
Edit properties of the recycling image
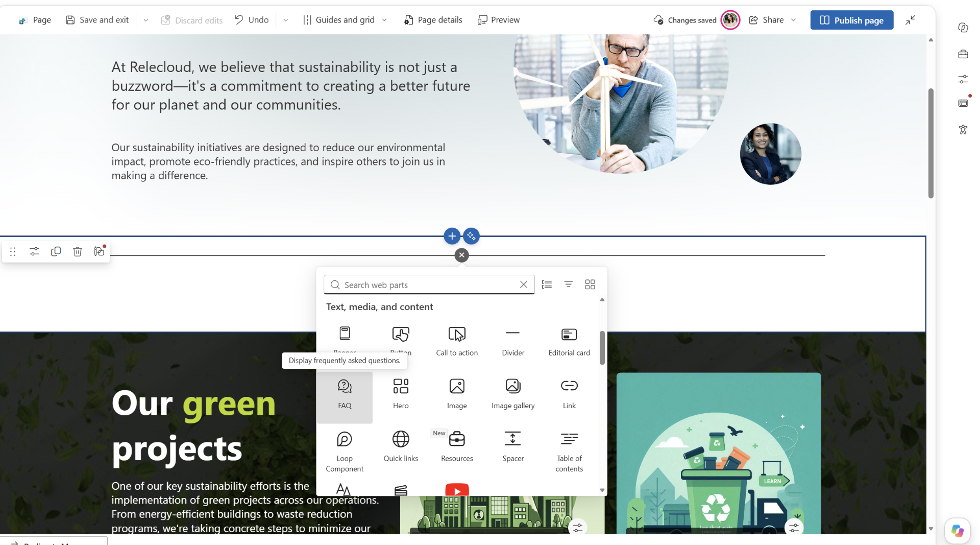click(x=794, y=528)
